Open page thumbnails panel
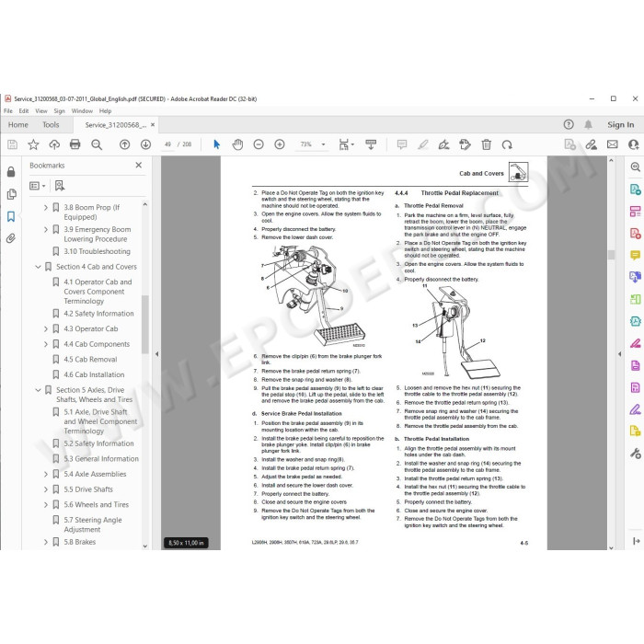The image size is (644, 644). click(x=11, y=194)
